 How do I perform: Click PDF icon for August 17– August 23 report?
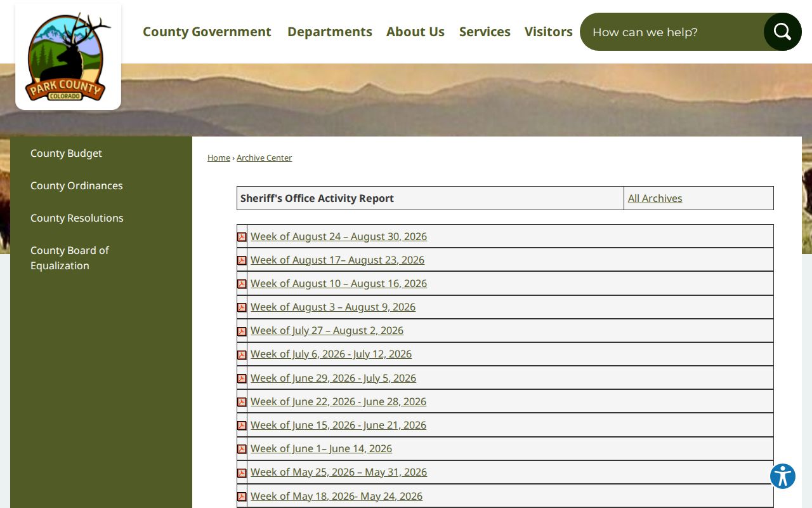pyautogui.click(x=242, y=260)
